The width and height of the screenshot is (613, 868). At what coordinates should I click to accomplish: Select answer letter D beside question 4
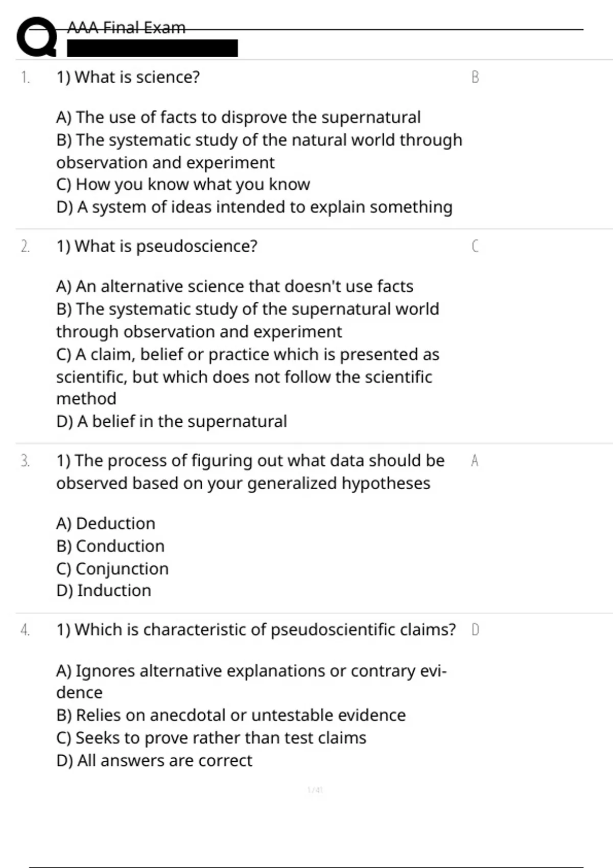click(x=475, y=630)
